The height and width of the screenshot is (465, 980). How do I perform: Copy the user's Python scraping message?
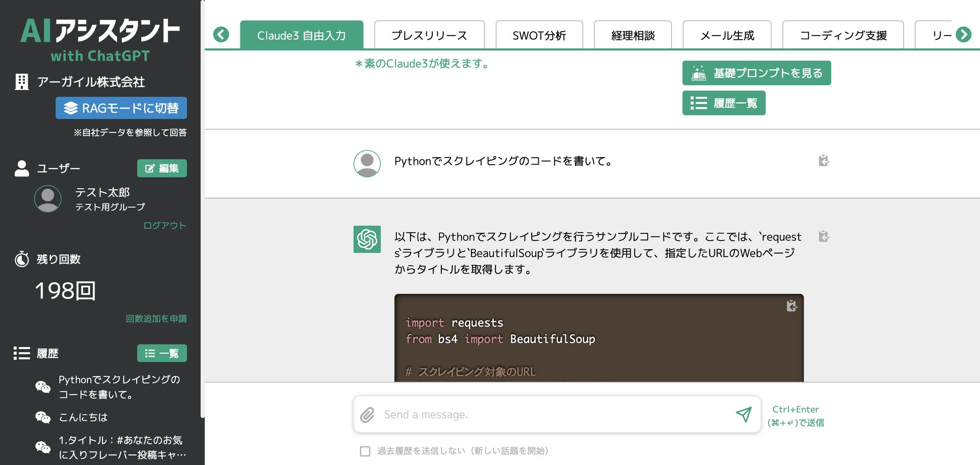(x=823, y=161)
